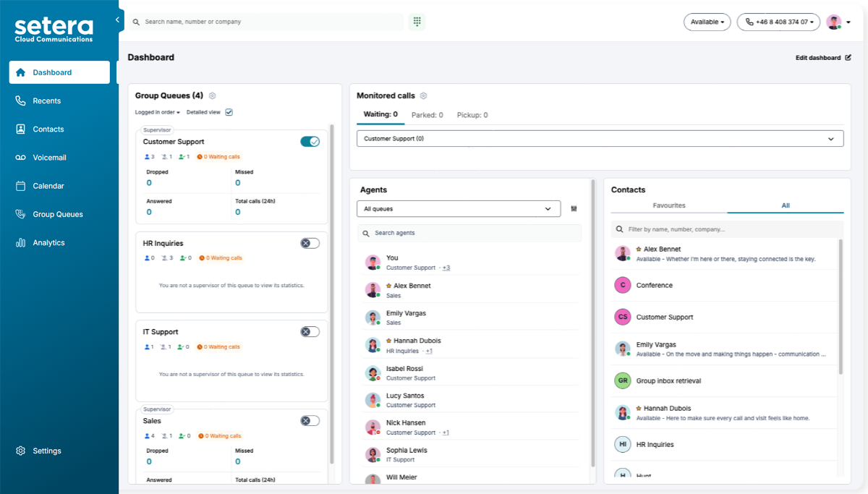Click the Contacts list vertical scrollbar
This screenshot has height=494, width=868.
(840, 307)
